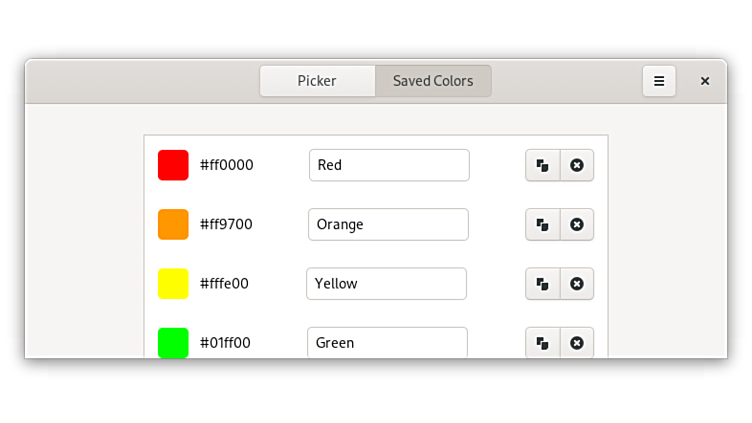
Task: Select the yellow color swatch
Action: (173, 284)
